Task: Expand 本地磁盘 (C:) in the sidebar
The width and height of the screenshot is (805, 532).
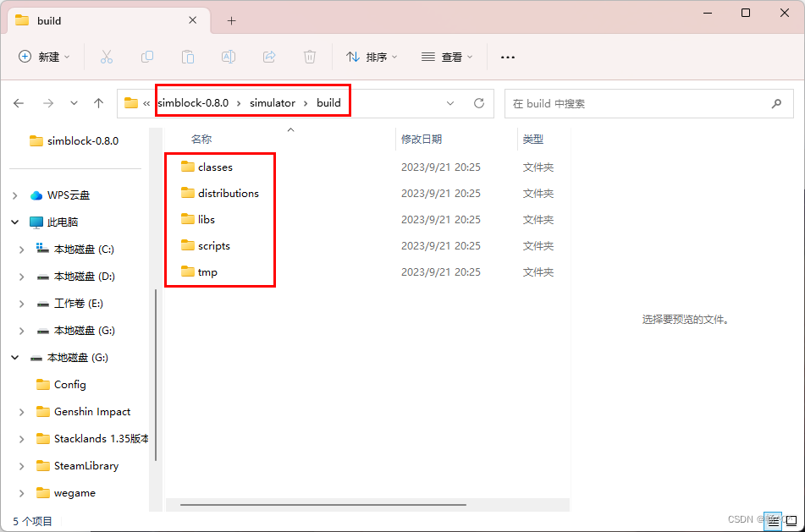Action: tap(21, 249)
